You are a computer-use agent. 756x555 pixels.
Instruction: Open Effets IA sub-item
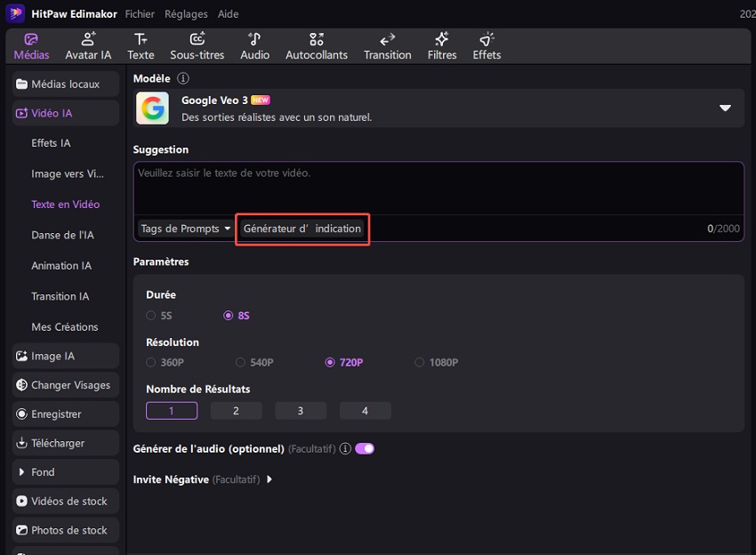point(51,143)
